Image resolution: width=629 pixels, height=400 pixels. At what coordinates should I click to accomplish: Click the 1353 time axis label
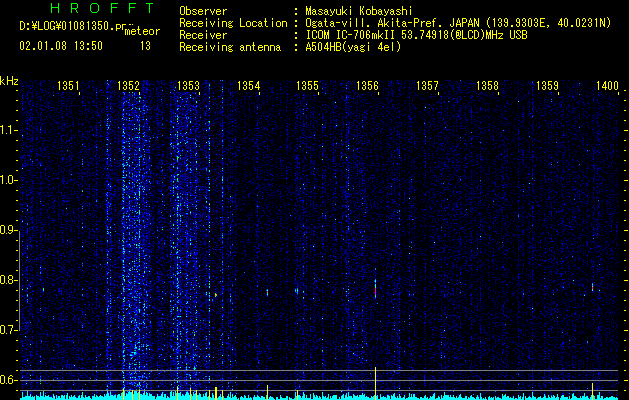coord(188,86)
